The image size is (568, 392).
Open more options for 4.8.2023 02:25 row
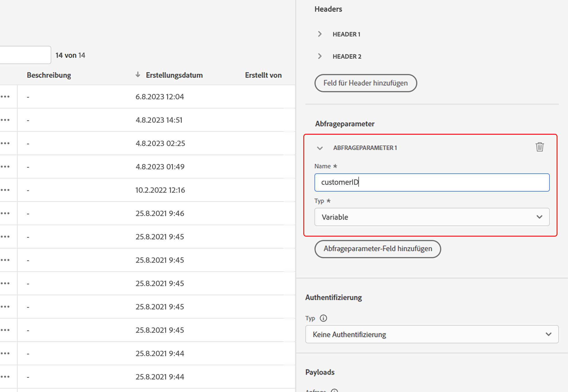pos(5,143)
